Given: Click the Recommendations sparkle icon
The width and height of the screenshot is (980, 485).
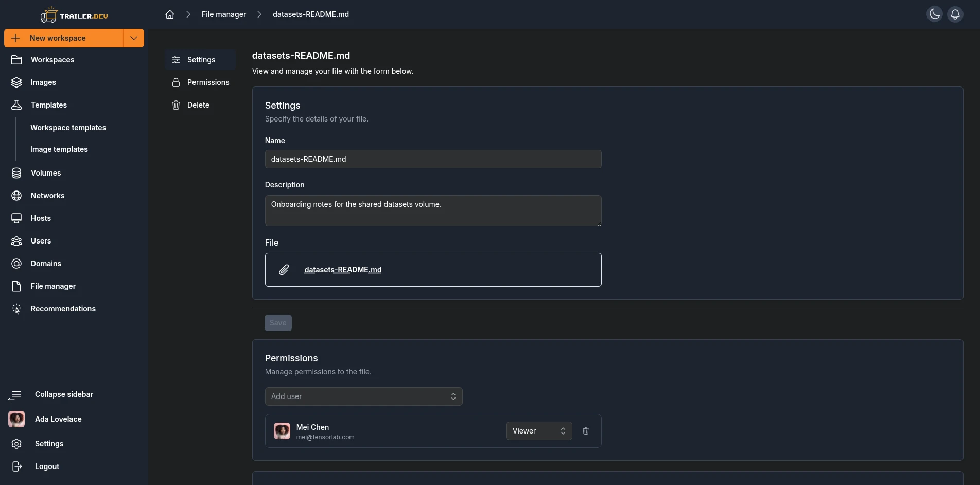Looking at the screenshot, I should (16, 309).
